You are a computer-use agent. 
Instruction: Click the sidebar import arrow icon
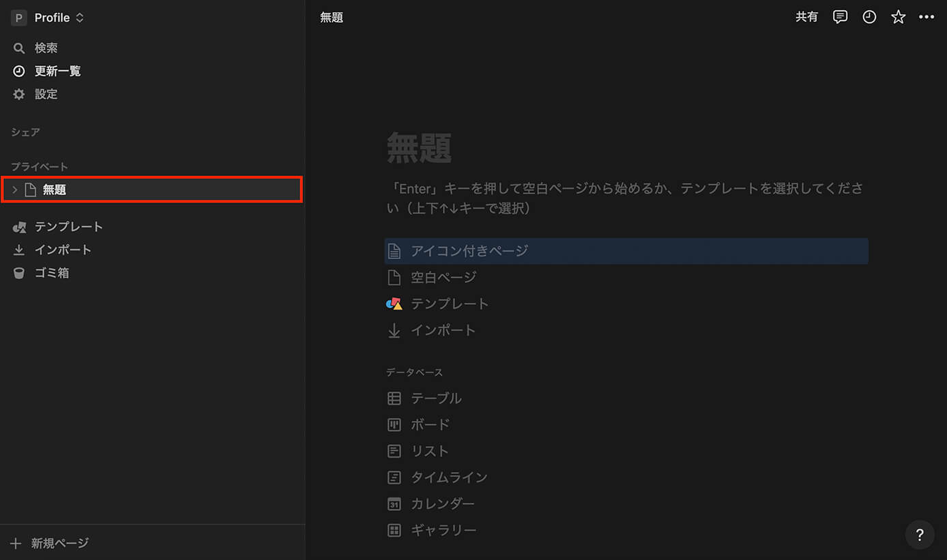19,250
